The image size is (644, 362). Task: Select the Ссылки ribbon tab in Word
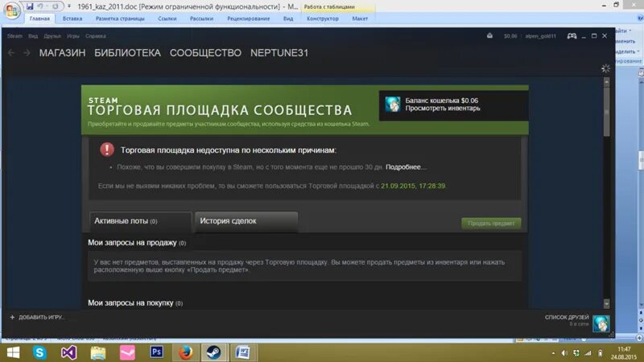(167, 19)
